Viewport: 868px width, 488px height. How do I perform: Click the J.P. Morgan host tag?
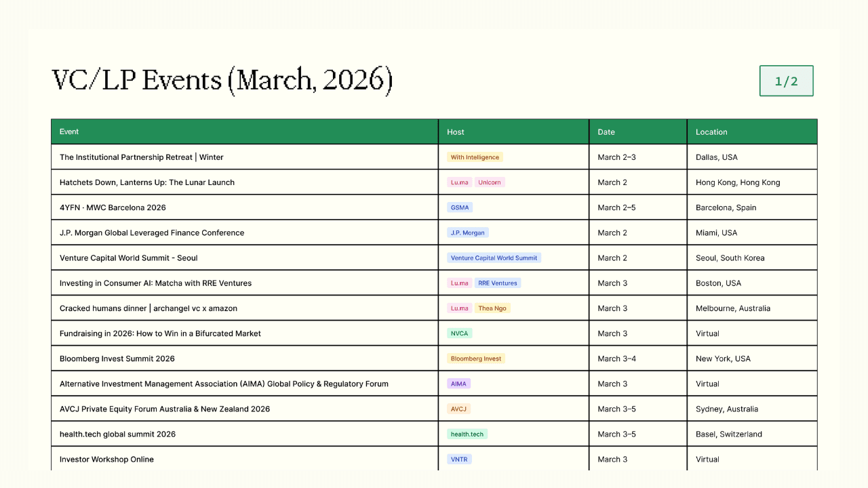pyautogui.click(x=468, y=232)
